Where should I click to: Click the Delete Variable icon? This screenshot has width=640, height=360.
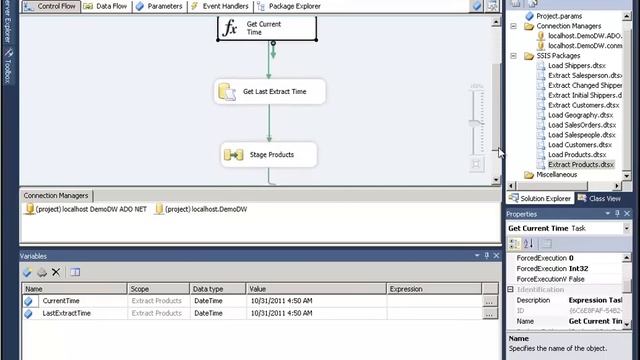56,272
